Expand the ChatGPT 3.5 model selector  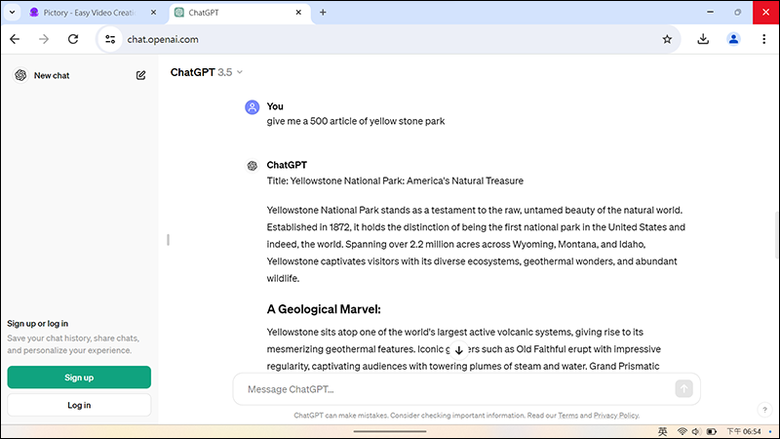tap(206, 73)
